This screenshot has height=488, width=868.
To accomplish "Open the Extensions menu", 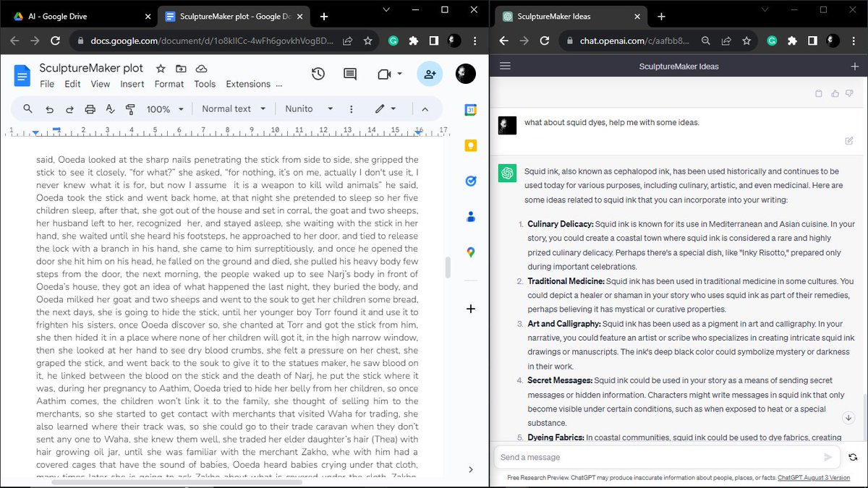I will (x=248, y=84).
